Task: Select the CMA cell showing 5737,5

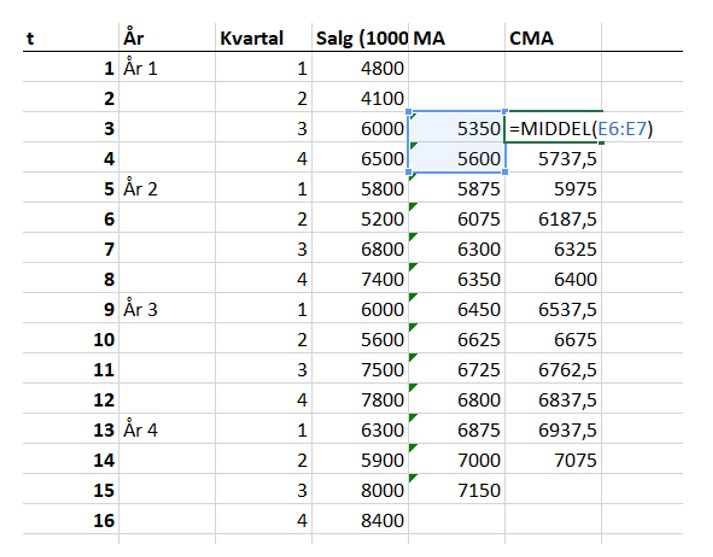Action: click(553, 159)
